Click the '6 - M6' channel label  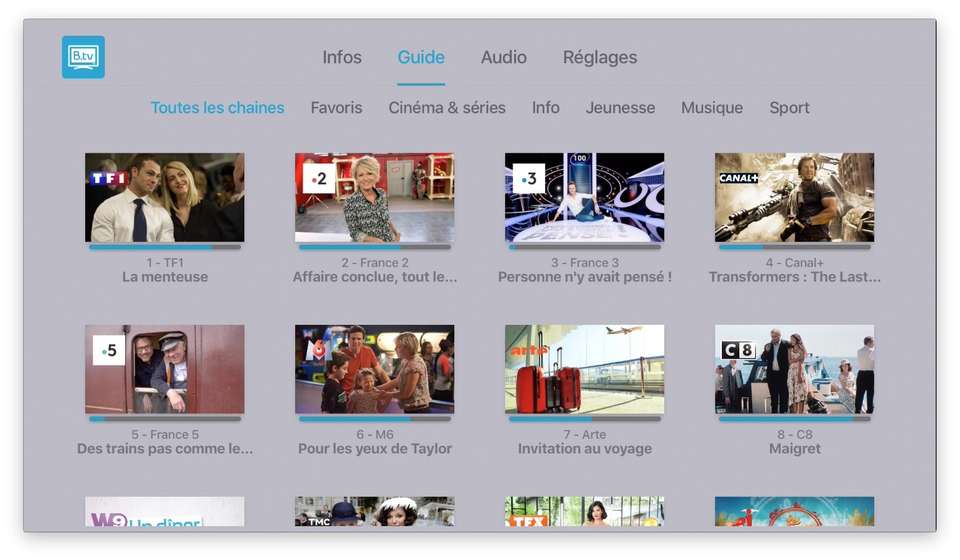(x=375, y=435)
